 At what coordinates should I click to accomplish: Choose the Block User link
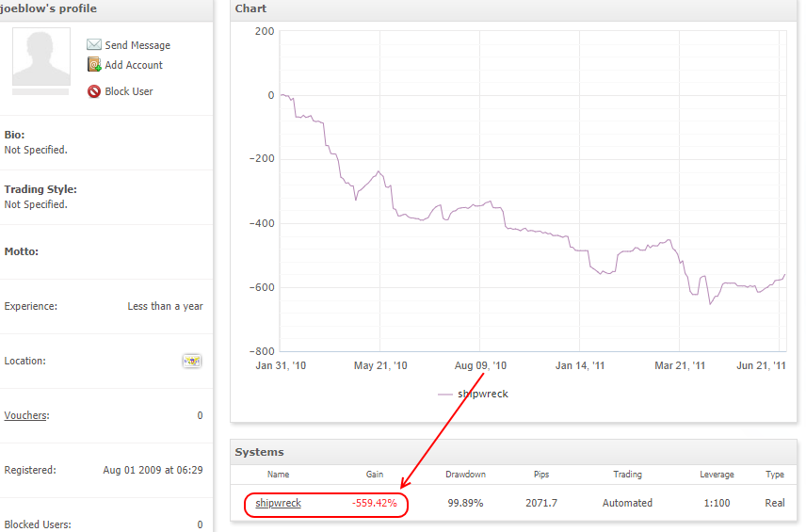[x=128, y=91]
